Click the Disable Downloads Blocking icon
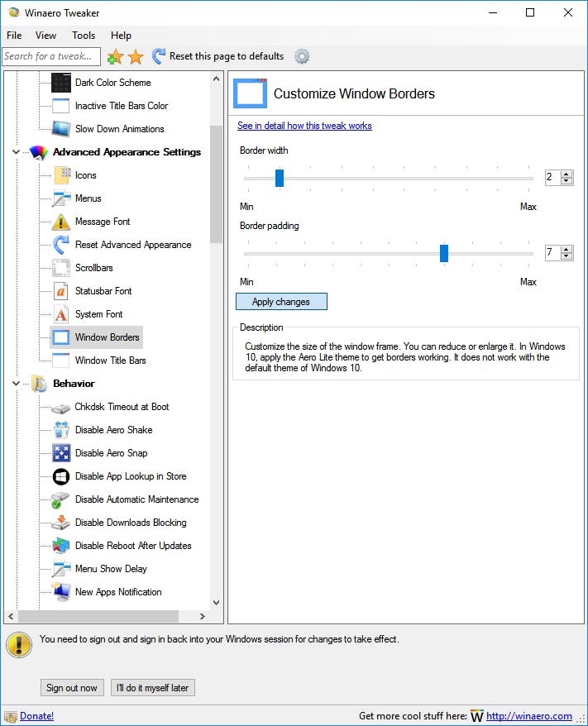 pos(60,523)
